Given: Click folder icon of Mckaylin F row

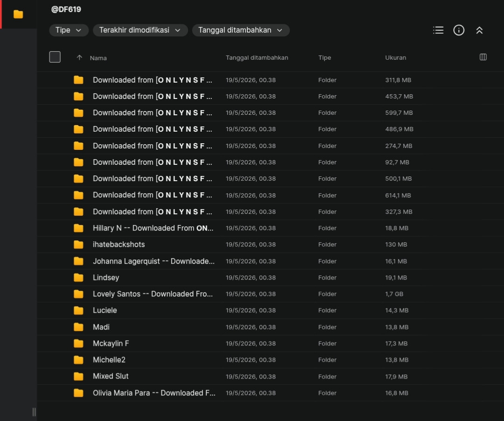Looking at the screenshot, I should click(x=78, y=343).
